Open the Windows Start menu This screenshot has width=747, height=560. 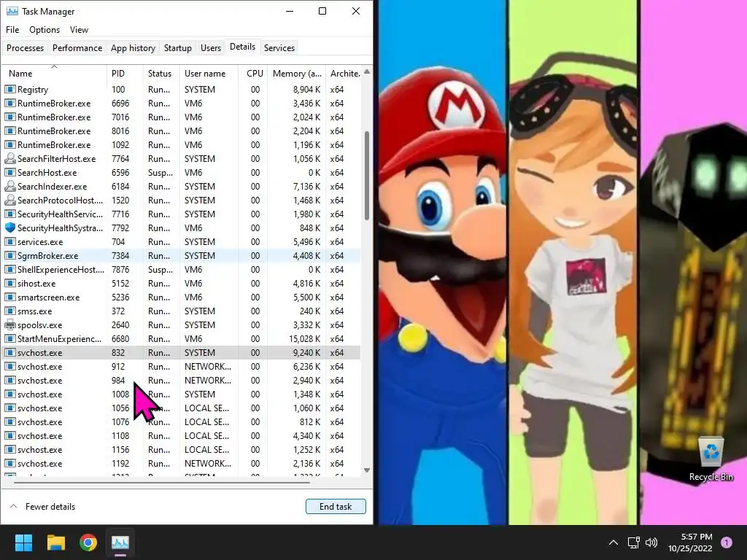click(x=23, y=542)
